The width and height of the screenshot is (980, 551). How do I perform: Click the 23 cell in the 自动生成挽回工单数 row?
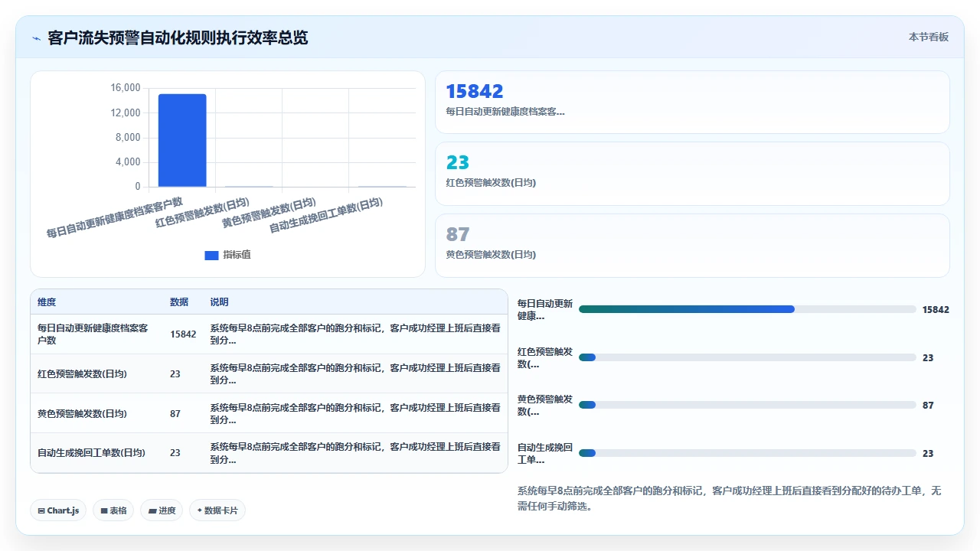point(175,453)
